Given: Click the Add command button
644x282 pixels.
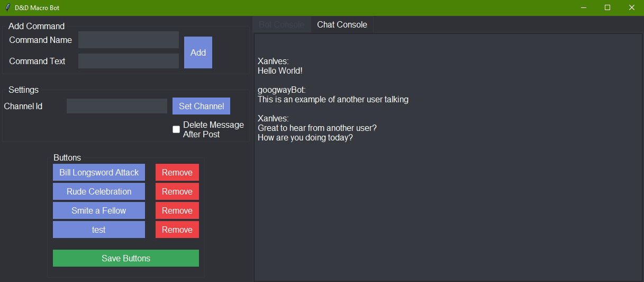Looking at the screenshot, I should tap(198, 52).
